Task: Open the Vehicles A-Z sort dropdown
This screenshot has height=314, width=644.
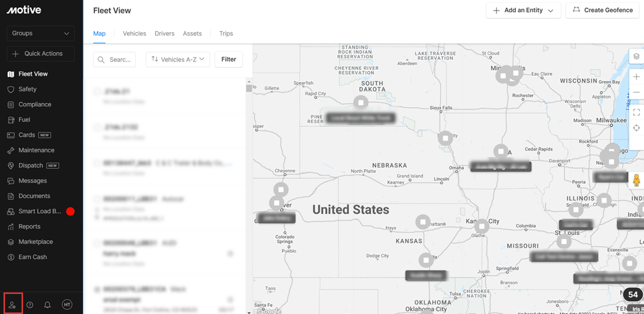Action: click(x=178, y=59)
